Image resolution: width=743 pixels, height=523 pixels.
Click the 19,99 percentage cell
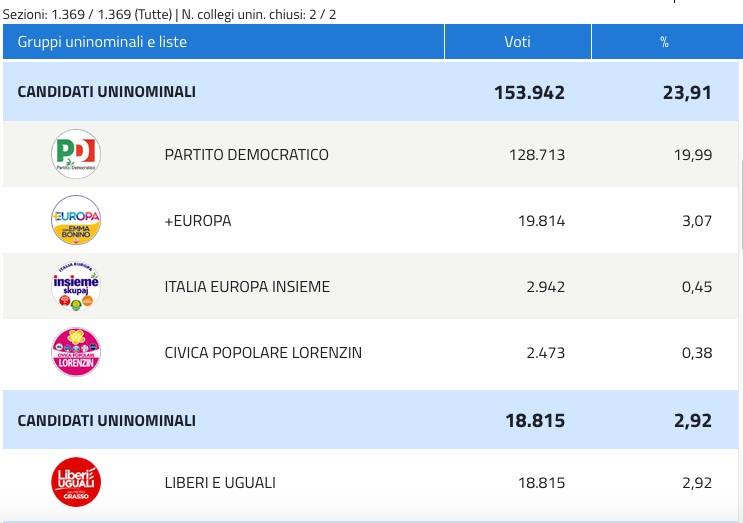pos(693,155)
